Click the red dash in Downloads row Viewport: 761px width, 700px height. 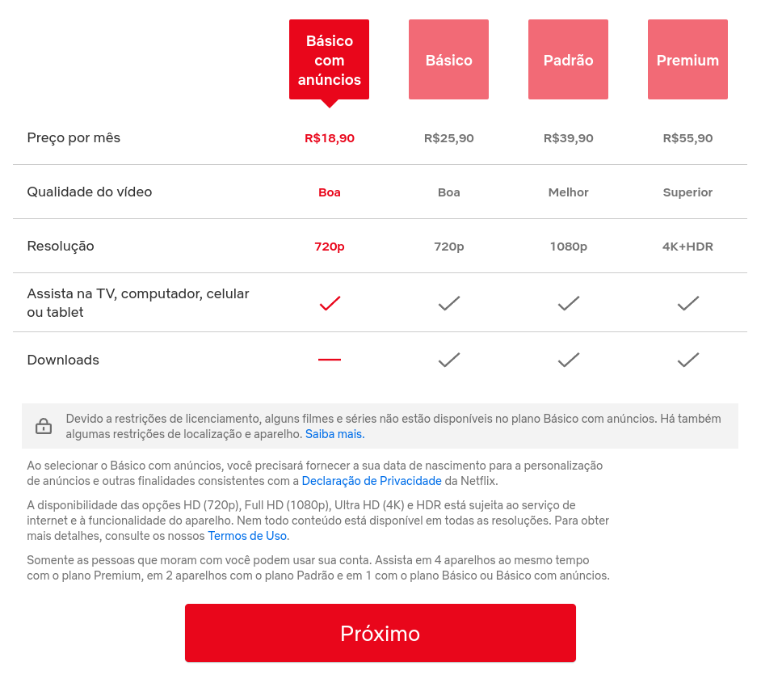[330, 360]
